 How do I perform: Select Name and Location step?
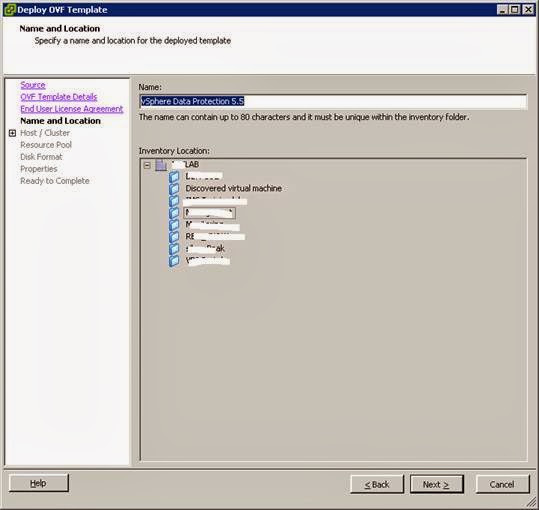click(x=60, y=121)
